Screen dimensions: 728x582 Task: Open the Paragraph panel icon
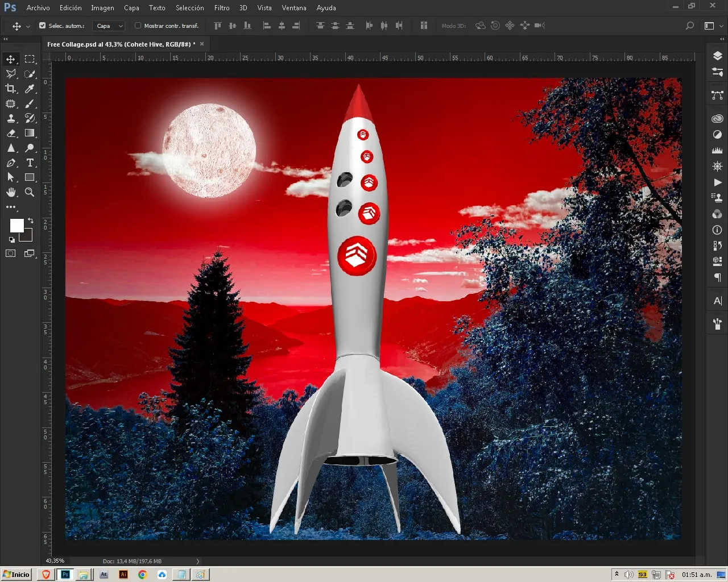717,277
